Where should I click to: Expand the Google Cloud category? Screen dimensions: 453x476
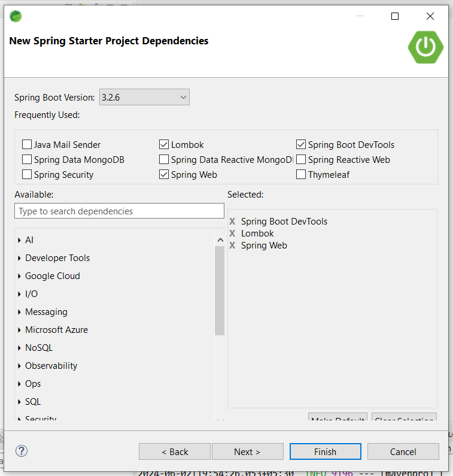[19, 276]
